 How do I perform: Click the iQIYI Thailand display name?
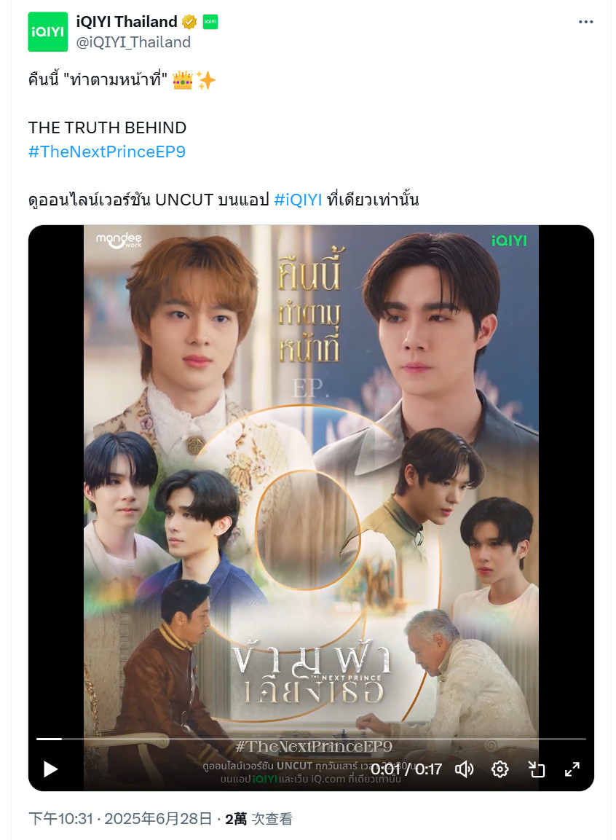coord(127,21)
